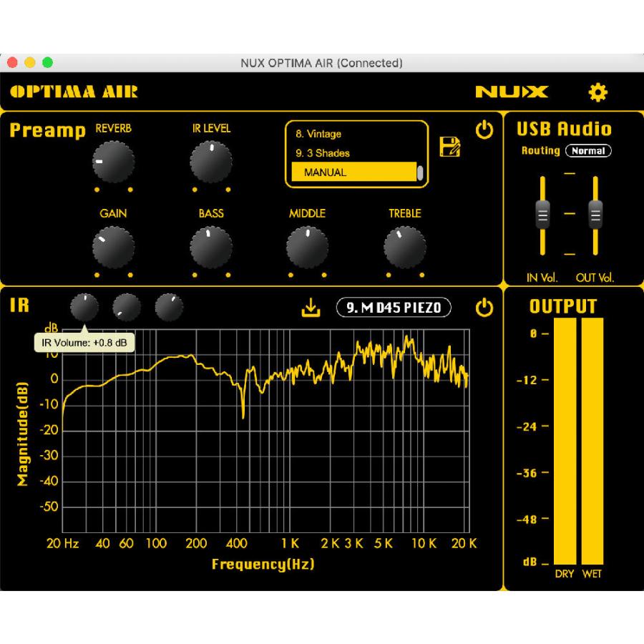The image size is (644, 644).
Task: Click the green fullscreen window button
Action: (48, 62)
